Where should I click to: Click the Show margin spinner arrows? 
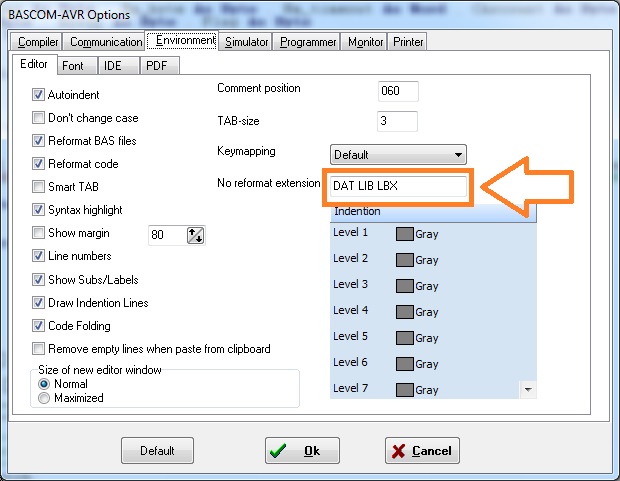point(195,235)
